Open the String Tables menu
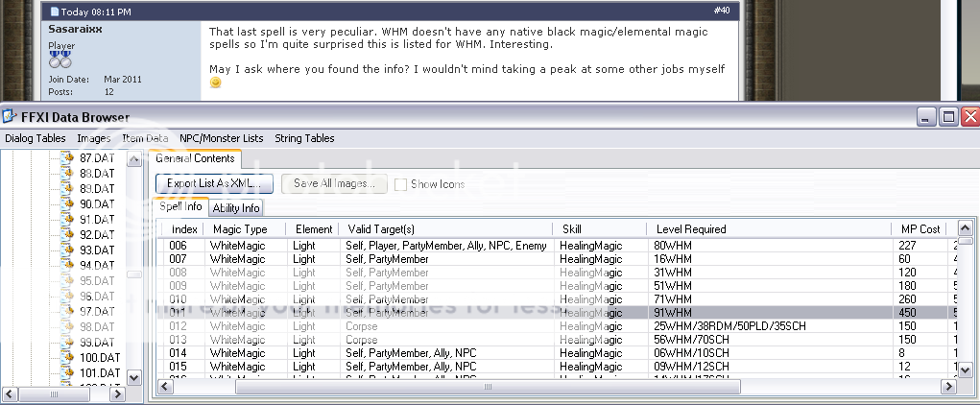Screen dimensions: 980x405 (x=304, y=138)
